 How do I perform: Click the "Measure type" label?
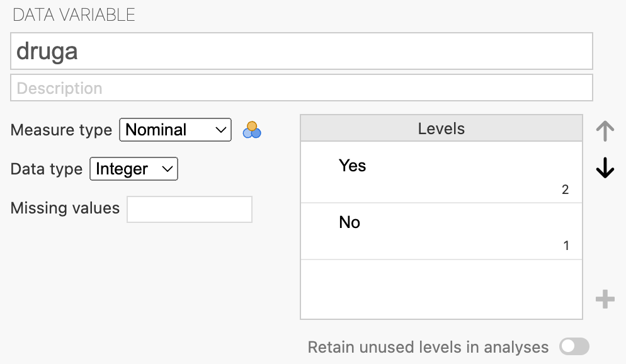[x=61, y=130]
